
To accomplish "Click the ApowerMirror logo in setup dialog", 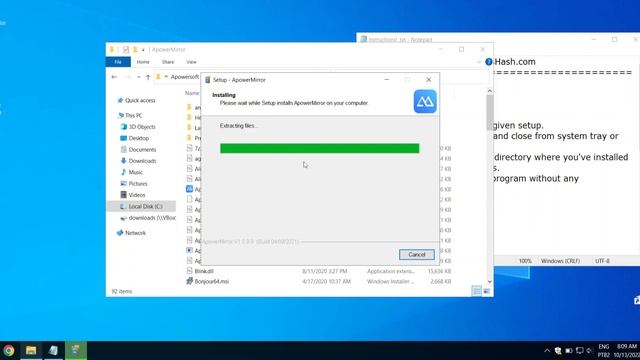I will 425,101.
